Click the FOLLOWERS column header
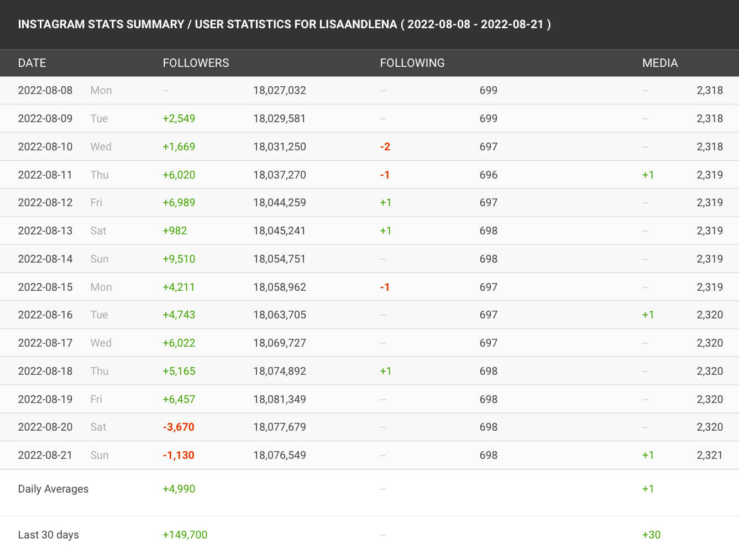Image resolution: width=739 pixels, height=560 pixels. (x=196, y=63)
